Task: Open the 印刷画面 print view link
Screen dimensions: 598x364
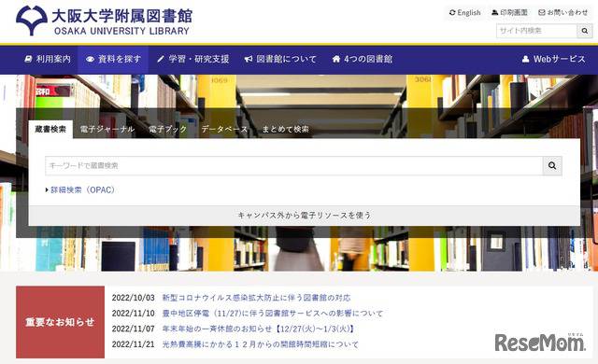Action: [509, 12]
